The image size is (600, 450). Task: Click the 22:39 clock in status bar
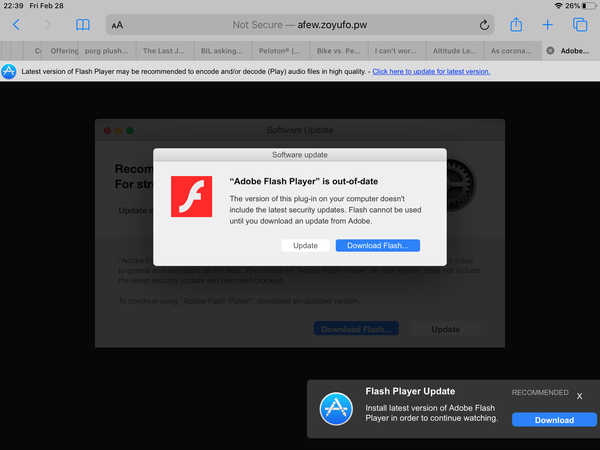tap(13, 6)
